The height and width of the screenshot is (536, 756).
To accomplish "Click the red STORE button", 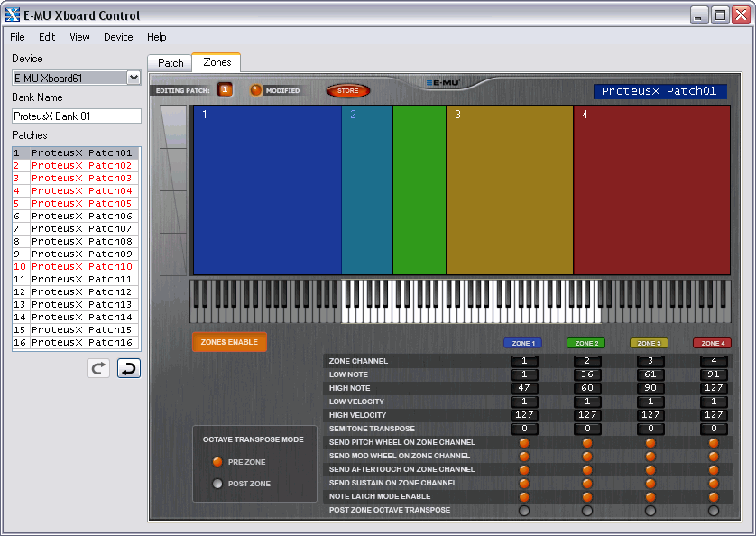I will click(347, 91).
